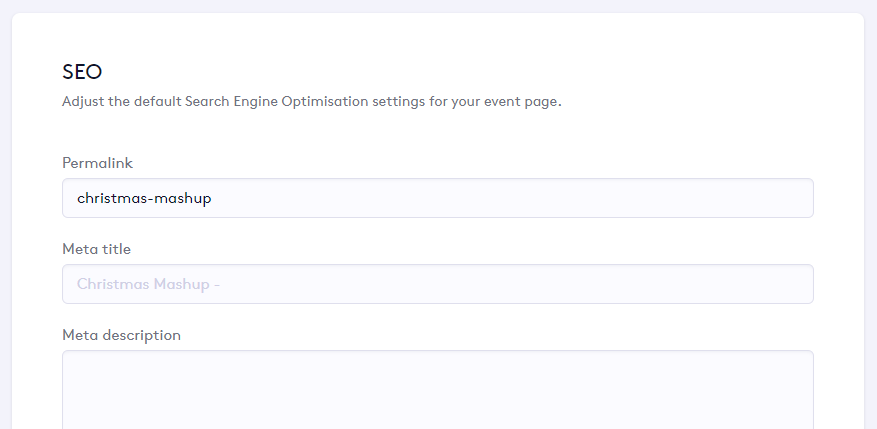Select the word 'Optimisation' in the subtitle
The width and height of the screenshot is (877, 429).
(x=332, y=102)
